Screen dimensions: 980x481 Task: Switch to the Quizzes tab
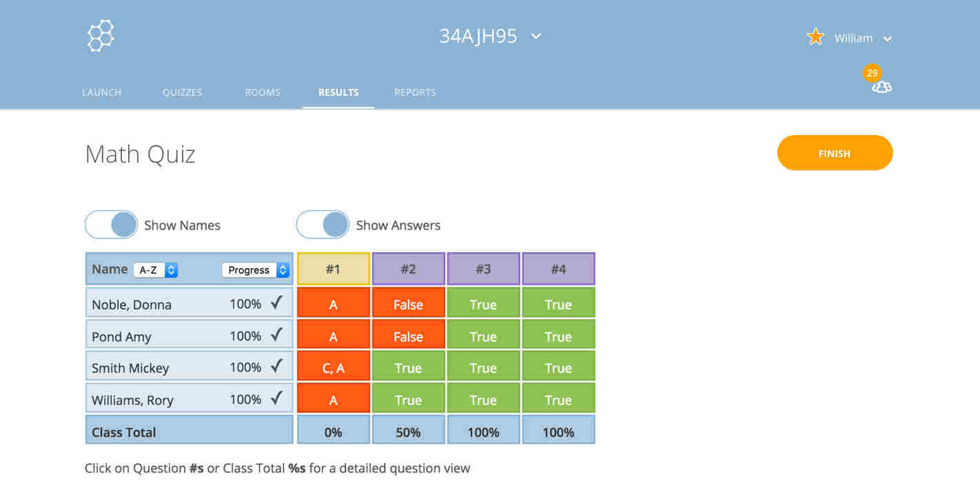pos(182,92)
